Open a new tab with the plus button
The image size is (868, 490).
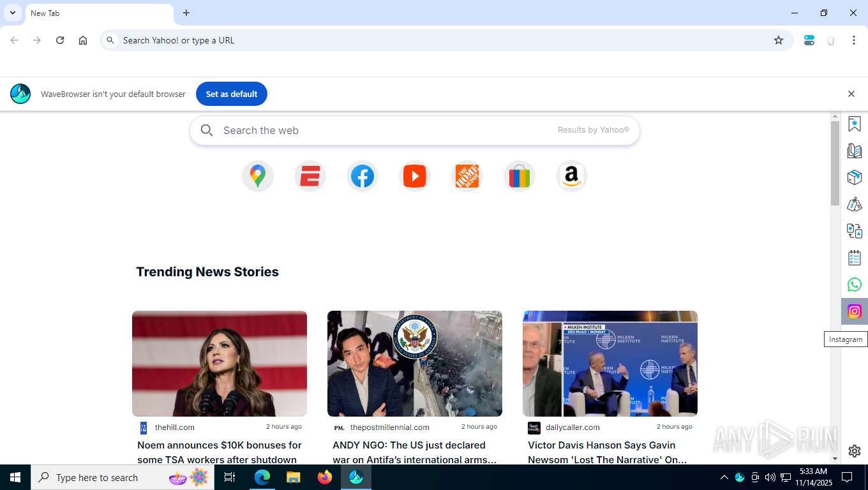[x=186, y=13]
